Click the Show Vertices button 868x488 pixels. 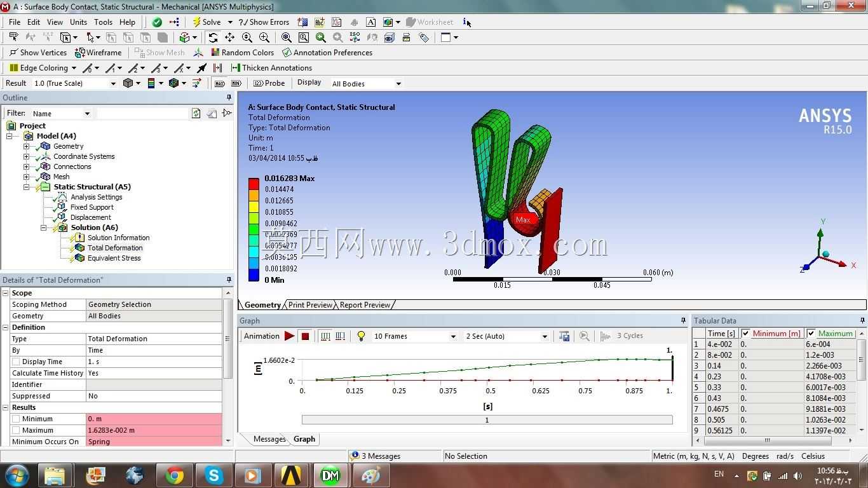click(37, 53)
